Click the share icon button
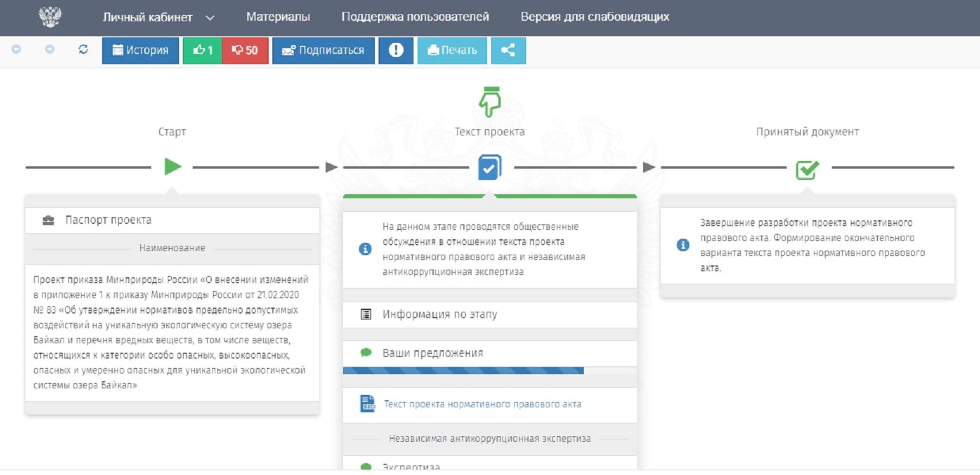The height and width of the screenshot is (475, 980). (x=508, y=50)
